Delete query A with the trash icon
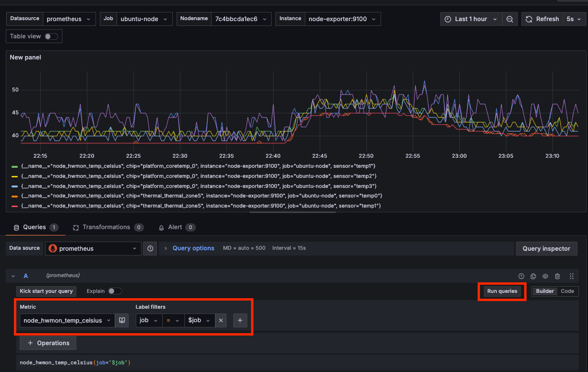588x372 pixels. click(x=557, y=276)
